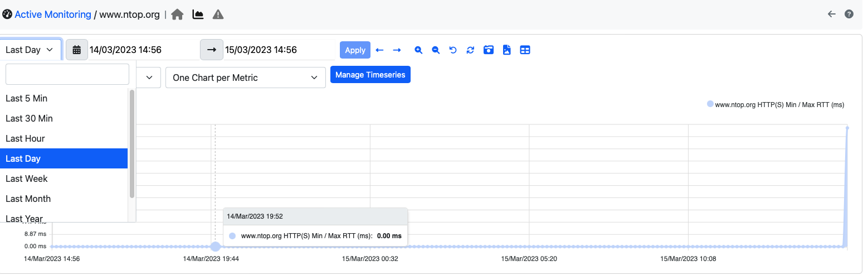Screen dimensions: 868x280
Task: Click the back arrow at top right
Action: [832, 14]
